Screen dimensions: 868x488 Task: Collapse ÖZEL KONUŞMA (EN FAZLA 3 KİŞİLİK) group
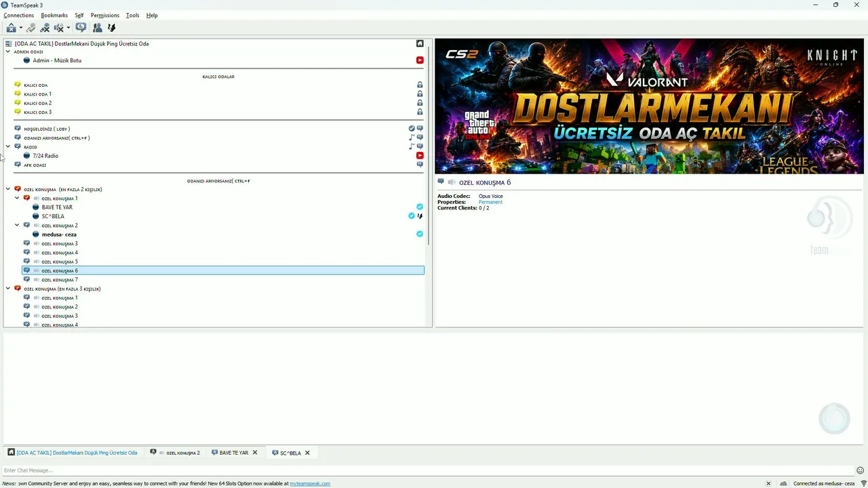tap(8, 289)
